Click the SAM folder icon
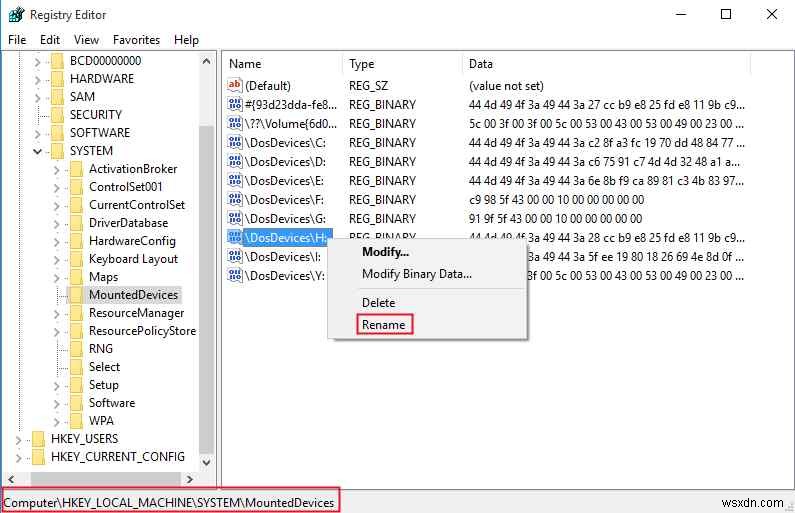 coord(57,97)
